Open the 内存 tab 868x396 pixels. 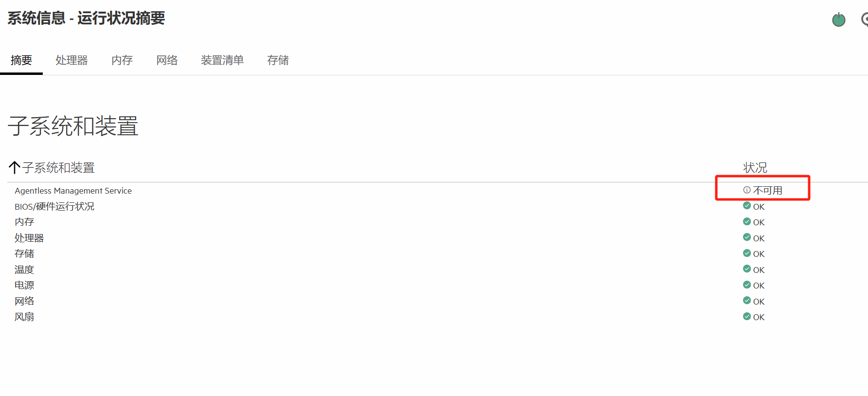122,60
